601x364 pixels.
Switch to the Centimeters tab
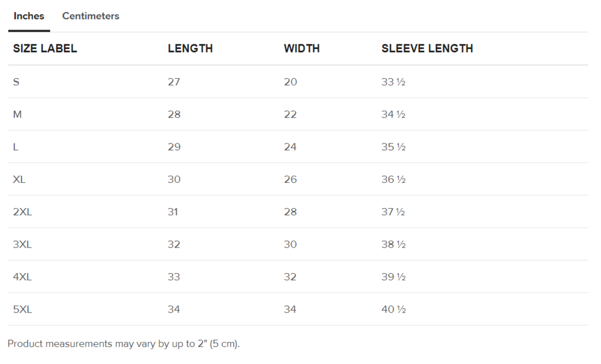click(90, 16)
